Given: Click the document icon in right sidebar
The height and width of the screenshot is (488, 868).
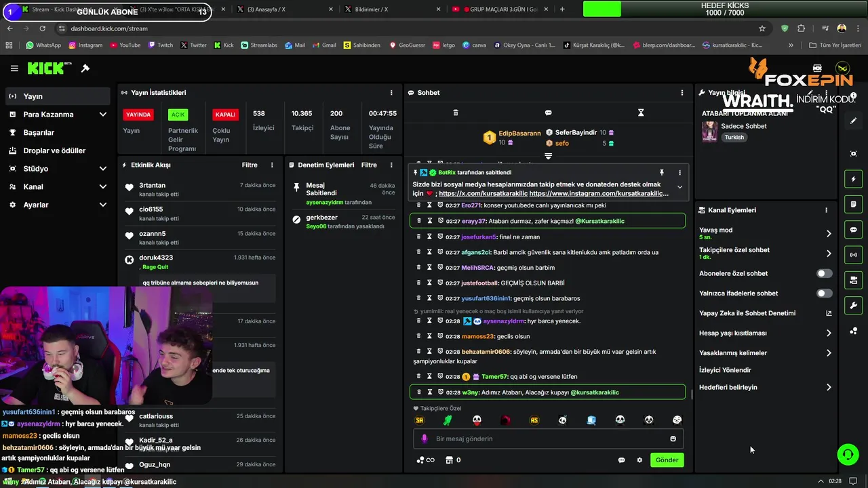Looking at the screenshot, I should [x=854, y=205].
